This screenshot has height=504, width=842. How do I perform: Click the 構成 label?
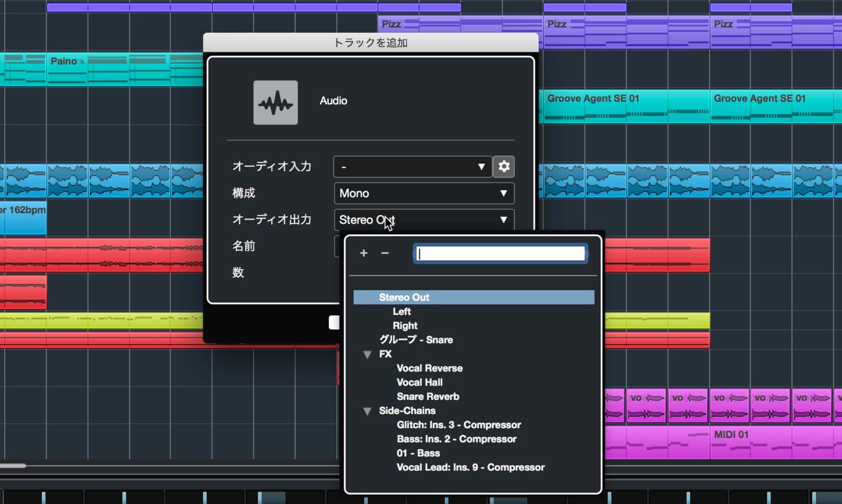(x=243, y=193)
